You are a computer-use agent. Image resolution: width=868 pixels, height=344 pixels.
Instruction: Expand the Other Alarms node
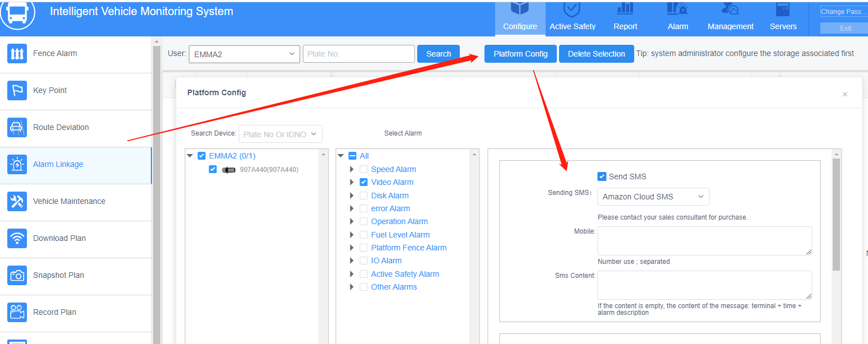point(352,287)
